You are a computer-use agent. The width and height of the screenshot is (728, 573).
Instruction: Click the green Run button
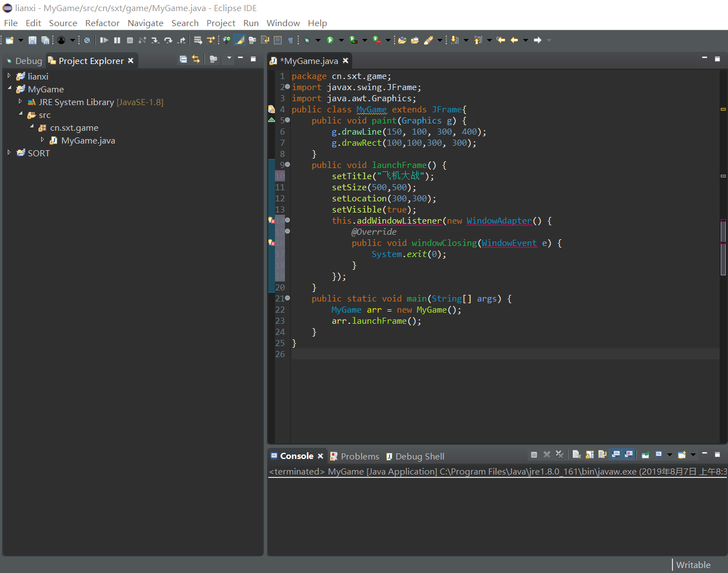[330, 40]
